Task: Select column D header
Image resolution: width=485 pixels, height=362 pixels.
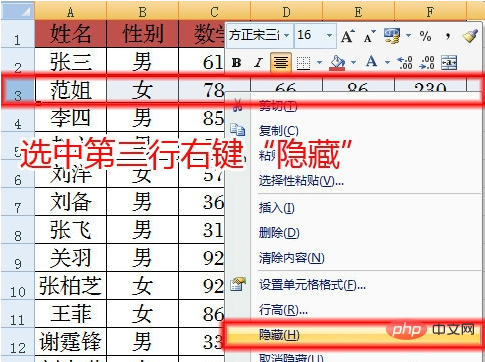Action: click(x=286, y=11)
